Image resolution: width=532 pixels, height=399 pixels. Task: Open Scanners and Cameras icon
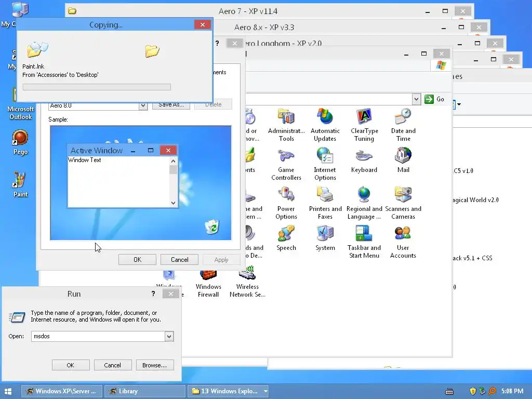click(x=403, y=203)
